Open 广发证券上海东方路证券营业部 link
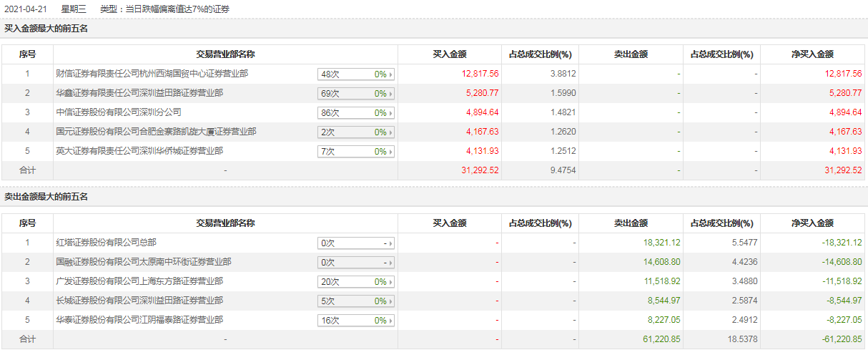The image size is (868, 355). click(x=139, y=281)
